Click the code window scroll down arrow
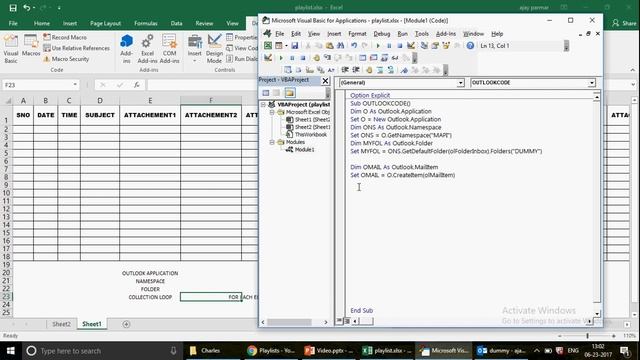 597,314
